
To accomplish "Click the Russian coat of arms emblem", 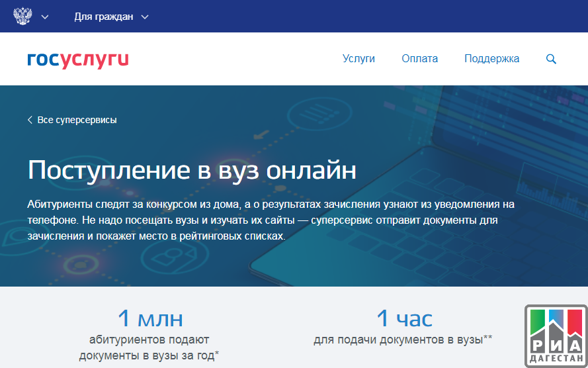I will click(x=22, y=17).
